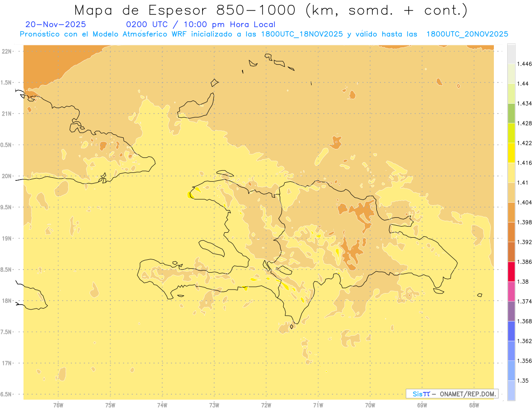This screenshot has height=411, width=532.
Task: Click the tan legend swatch between 1.404 and 1.41
Action: pyautogui.click(x=511, y=192)
